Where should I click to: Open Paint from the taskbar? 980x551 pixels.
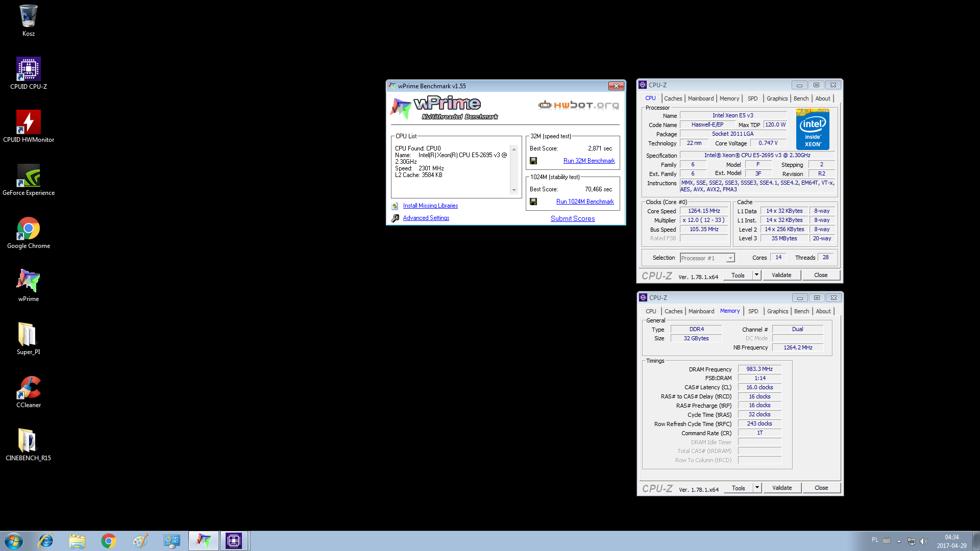coord(140,541)
